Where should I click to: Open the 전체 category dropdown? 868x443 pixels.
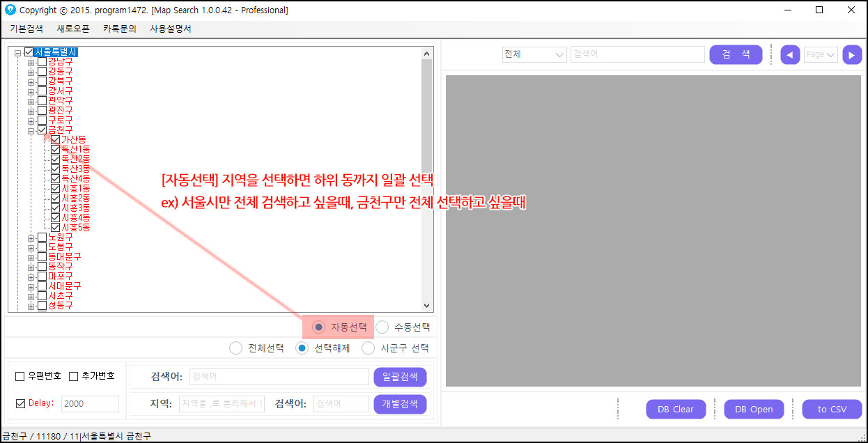pos(534,54)
